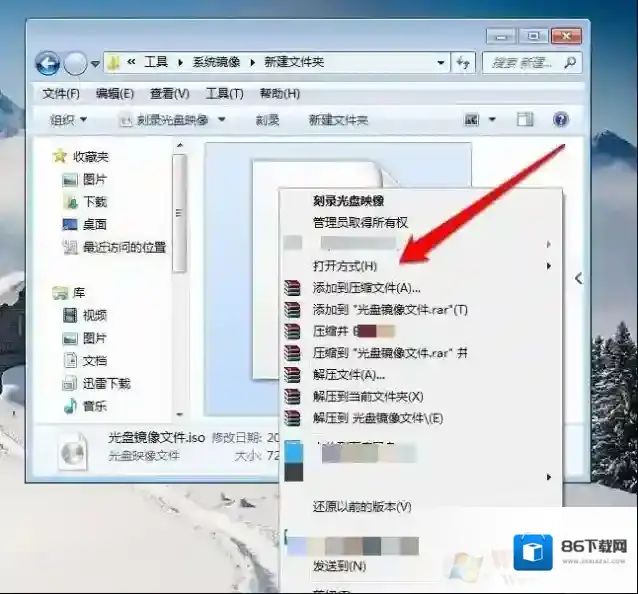Click the collapse chevron at right edge
The image size is (638, 594).
point(578,279)
